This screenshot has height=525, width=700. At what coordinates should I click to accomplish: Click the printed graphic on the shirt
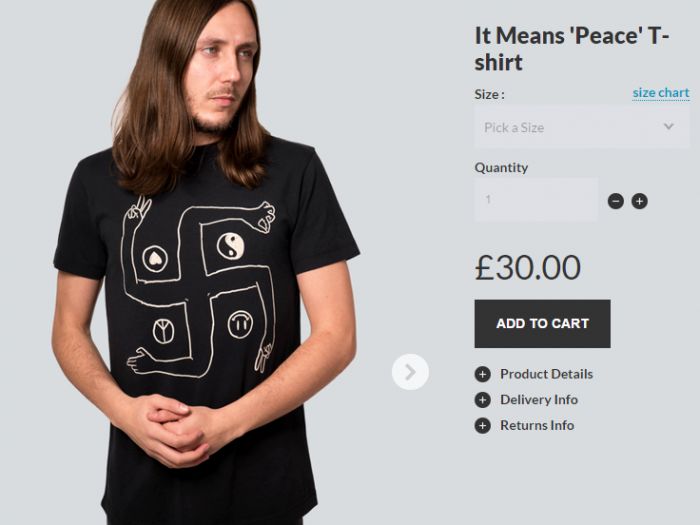click(x=200, y=287)
